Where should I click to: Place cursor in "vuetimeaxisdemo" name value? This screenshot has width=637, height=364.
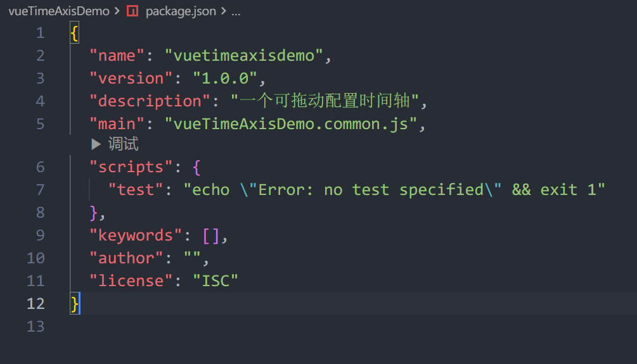244,56
